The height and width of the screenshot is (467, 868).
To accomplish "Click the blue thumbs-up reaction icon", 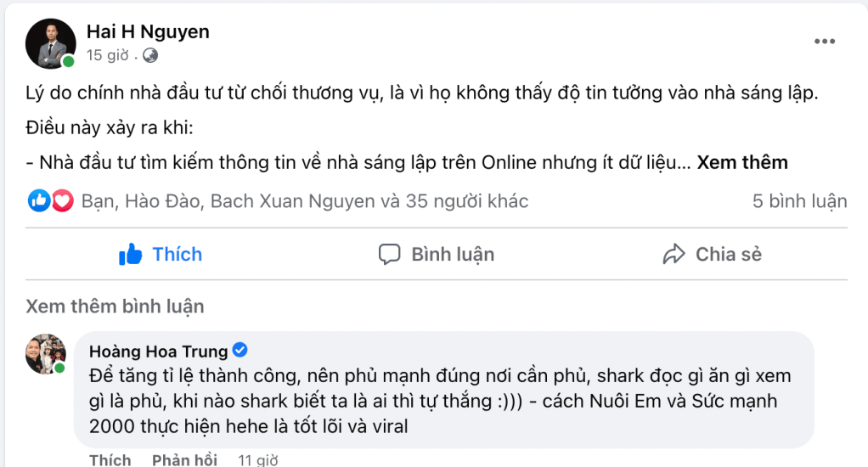I will [39, 201].
